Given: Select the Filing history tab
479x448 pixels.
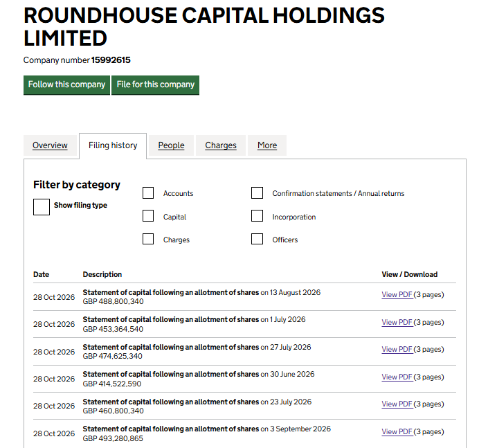Looking at the screenshot, I should click(113, 145).
